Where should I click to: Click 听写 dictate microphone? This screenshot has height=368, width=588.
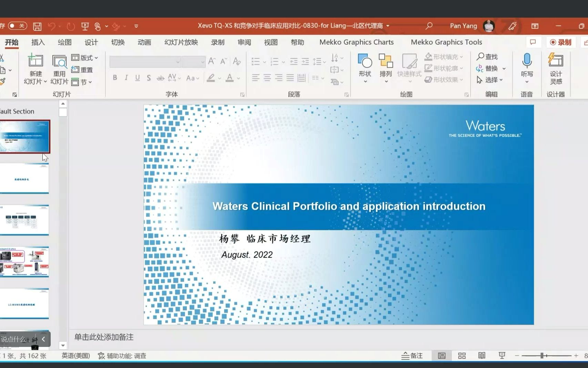pyautogui.click(x=527, y=68)
